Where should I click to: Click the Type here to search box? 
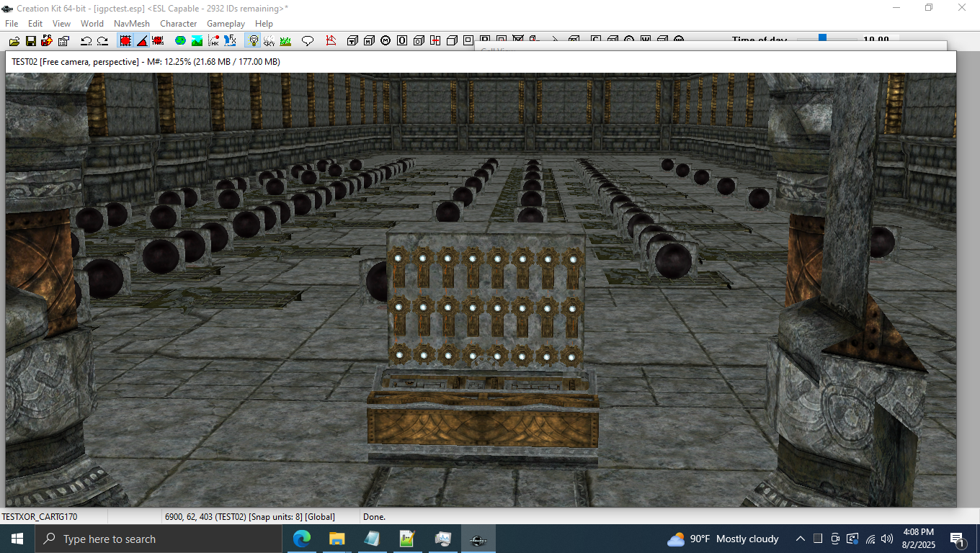[159, 539]
